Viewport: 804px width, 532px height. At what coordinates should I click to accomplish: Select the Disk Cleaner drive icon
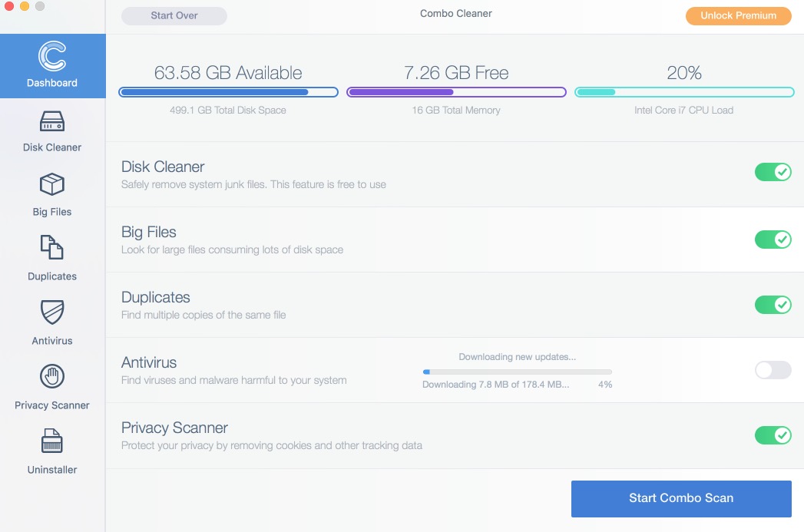coord(52,121)
